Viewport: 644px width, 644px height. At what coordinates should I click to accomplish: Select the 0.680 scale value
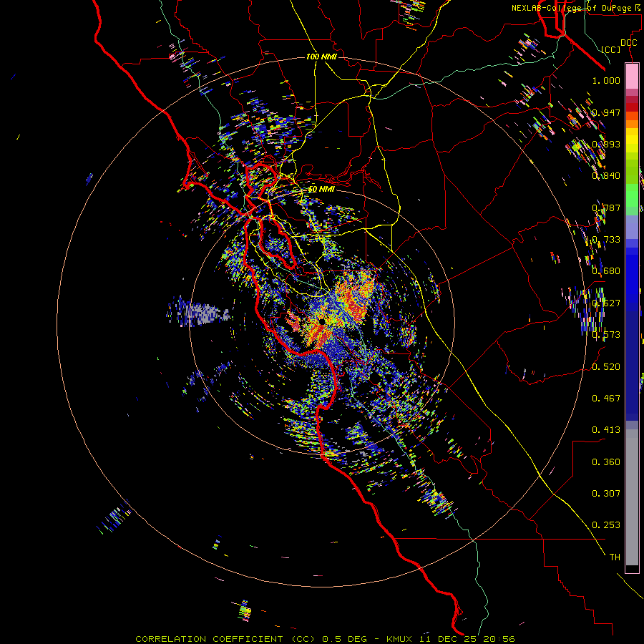coord(606,271)
